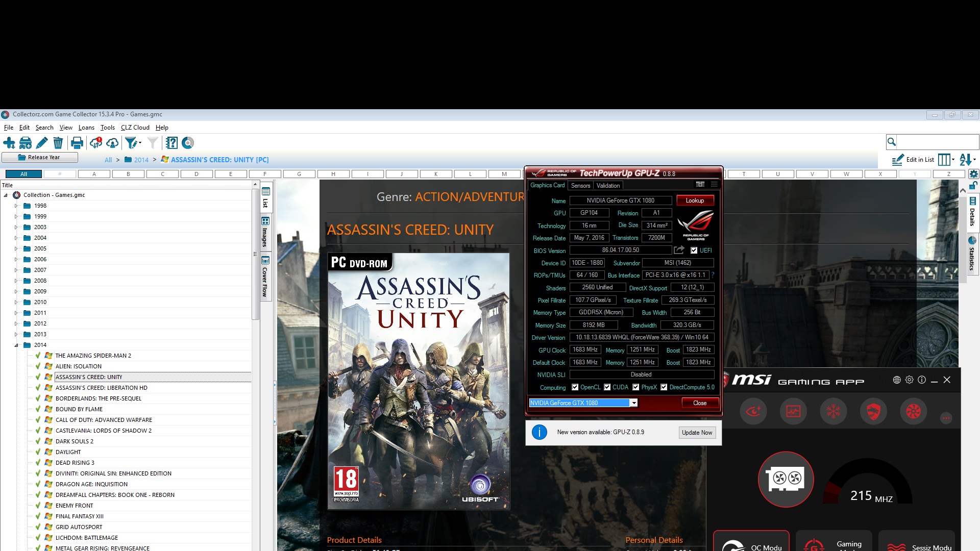This screenshot has height=551, width=980.
Task: Open the Cover Flow vertical tab
Action: (265, 276)
